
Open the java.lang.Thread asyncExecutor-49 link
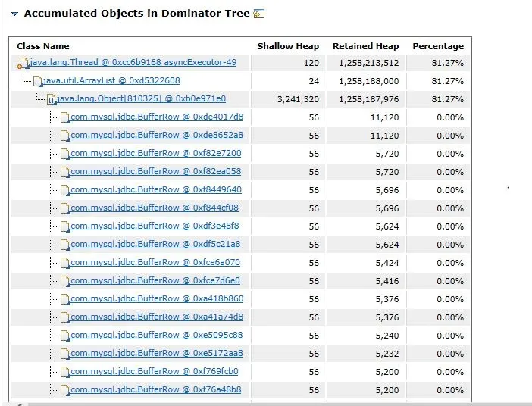tap(133, 62)
